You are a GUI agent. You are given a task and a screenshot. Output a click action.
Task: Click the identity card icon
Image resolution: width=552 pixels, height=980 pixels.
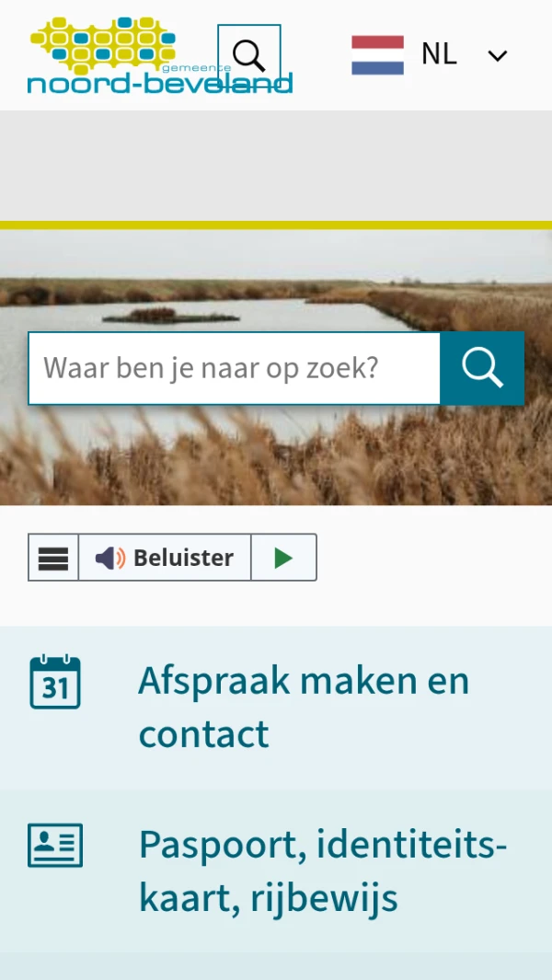[55, 846]
